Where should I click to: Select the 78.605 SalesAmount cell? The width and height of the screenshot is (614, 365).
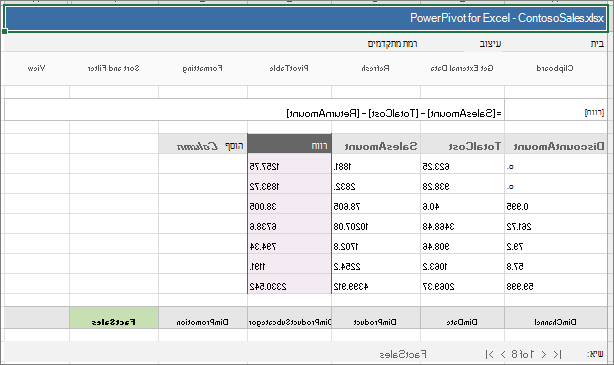[x=376, y=204]
